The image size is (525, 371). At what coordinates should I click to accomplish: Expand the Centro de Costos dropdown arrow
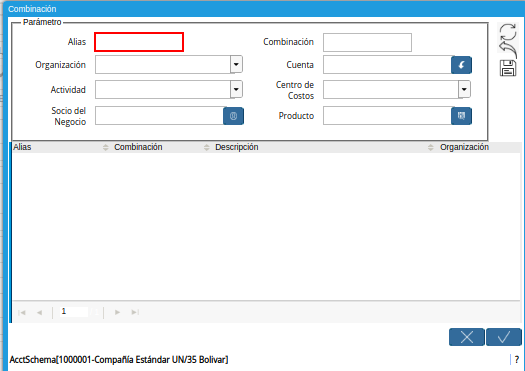(464, 89)
